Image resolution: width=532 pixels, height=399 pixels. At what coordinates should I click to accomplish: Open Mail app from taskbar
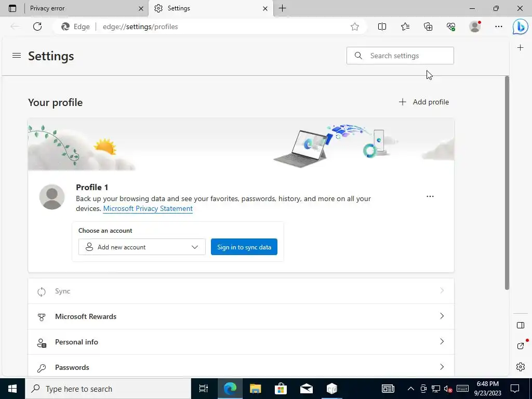click(307, 389)
